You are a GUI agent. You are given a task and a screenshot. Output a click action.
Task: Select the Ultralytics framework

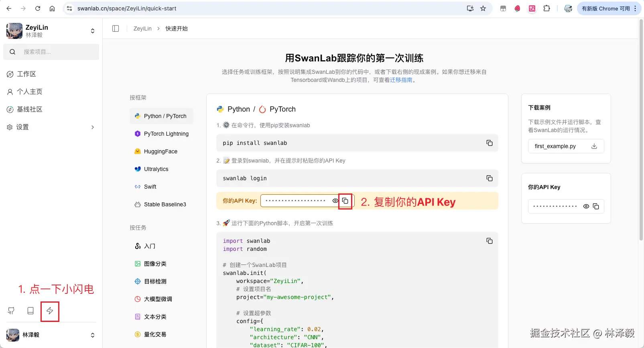click(x=161, y=169)
